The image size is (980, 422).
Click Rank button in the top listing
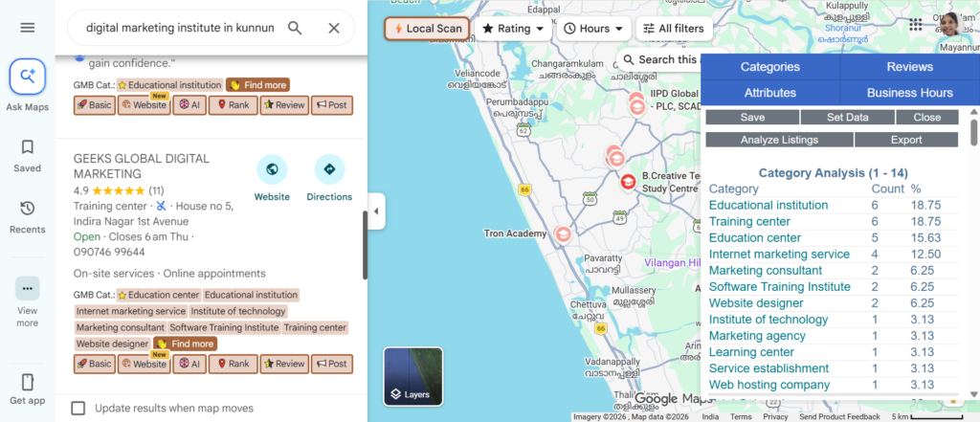(234, 105)
